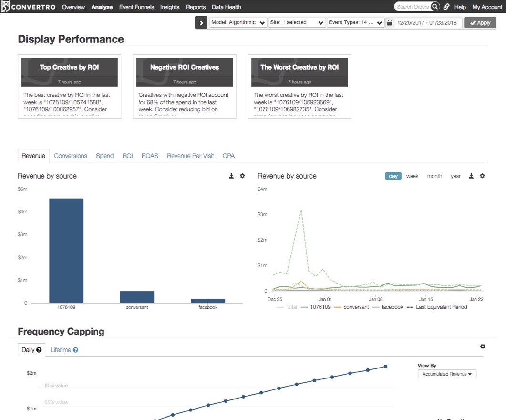Screen dimensions: 506x420
Task: Click the search magnifier icon
Action: pos(435,7)
